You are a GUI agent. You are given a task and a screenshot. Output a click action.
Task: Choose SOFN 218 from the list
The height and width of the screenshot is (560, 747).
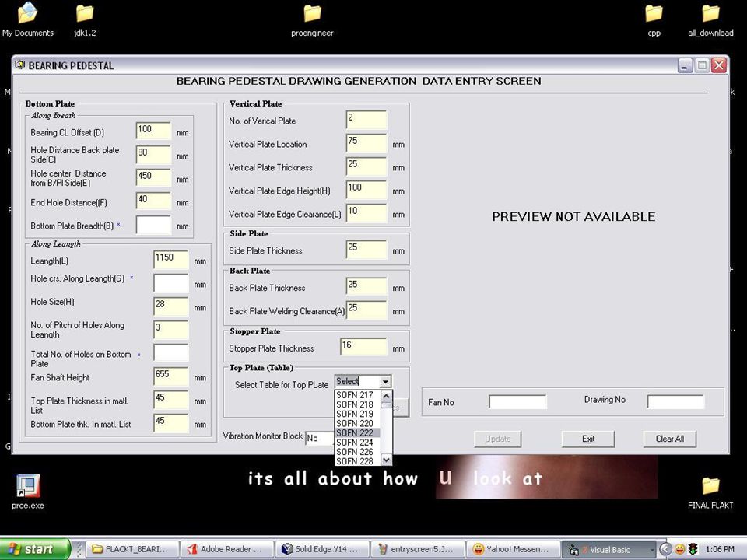(357, 404)
